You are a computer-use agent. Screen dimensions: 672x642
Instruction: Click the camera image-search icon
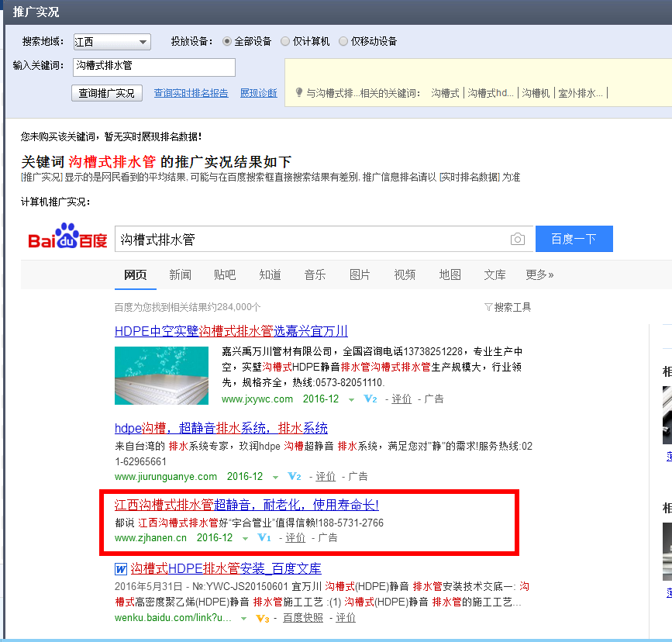coord(517,239)
